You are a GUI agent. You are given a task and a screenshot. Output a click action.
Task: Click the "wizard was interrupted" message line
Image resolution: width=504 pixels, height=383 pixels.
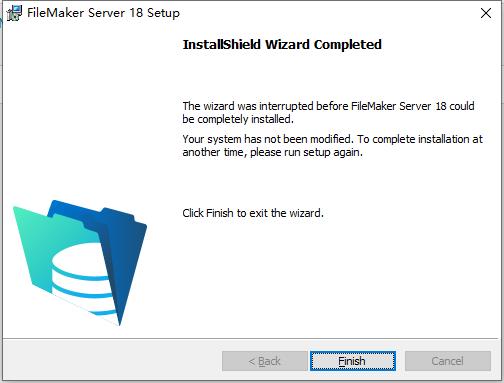[x=328, y=106]
